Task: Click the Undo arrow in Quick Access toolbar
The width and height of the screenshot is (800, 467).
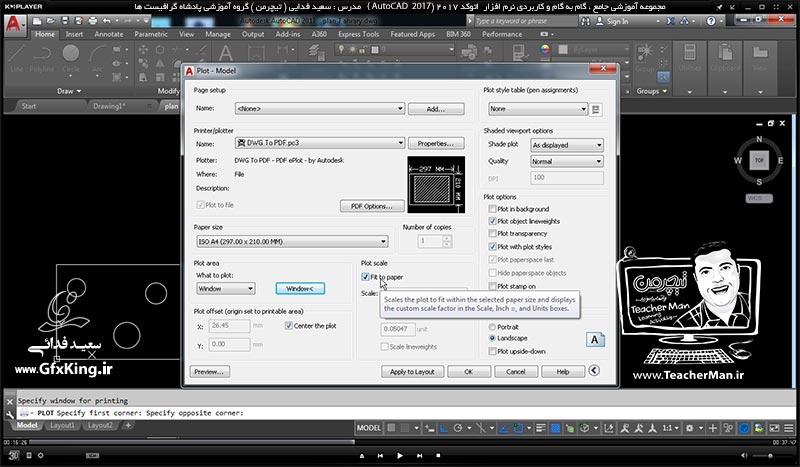Action: [x=107, y=21]
